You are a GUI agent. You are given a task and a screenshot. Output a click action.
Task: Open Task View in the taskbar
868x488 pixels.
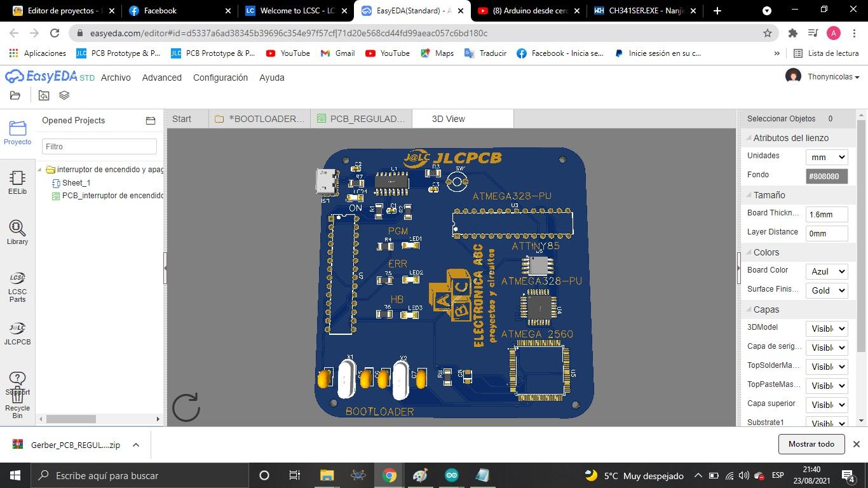coord(295,475)
